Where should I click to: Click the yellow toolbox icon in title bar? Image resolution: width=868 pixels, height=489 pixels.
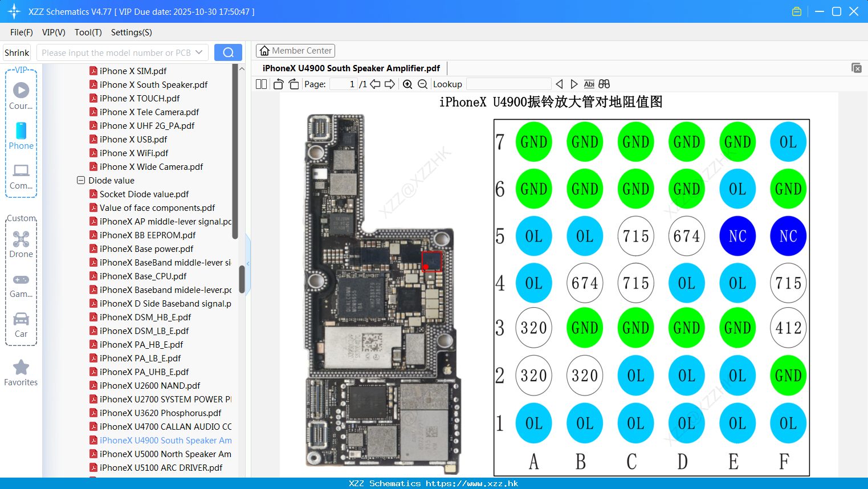797,11
